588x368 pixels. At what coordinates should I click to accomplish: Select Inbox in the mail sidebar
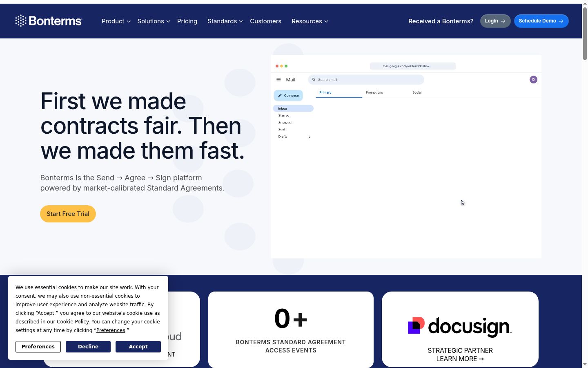point(293,108)
